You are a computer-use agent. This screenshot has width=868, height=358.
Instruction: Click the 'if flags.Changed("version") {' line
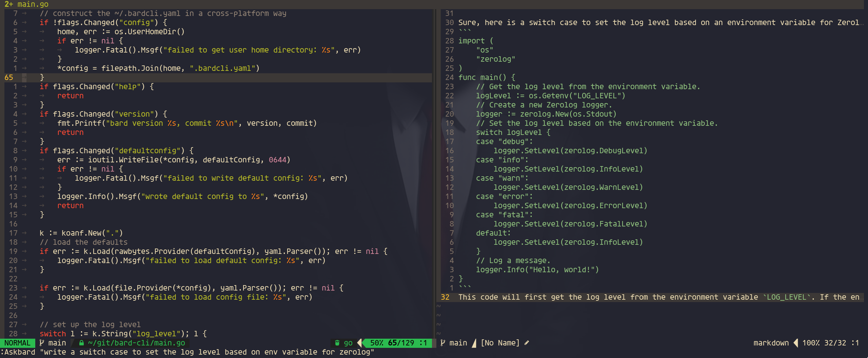pyautogui.click(x=103, y=114)
